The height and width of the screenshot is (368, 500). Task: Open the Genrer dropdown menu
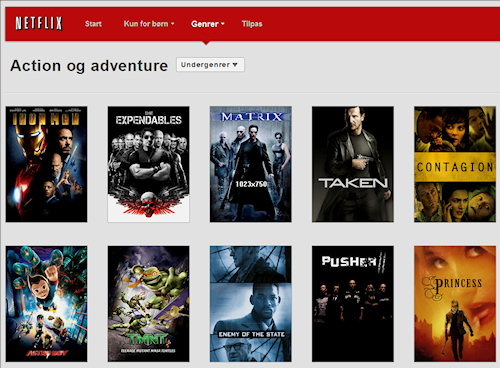coord(208,24)
